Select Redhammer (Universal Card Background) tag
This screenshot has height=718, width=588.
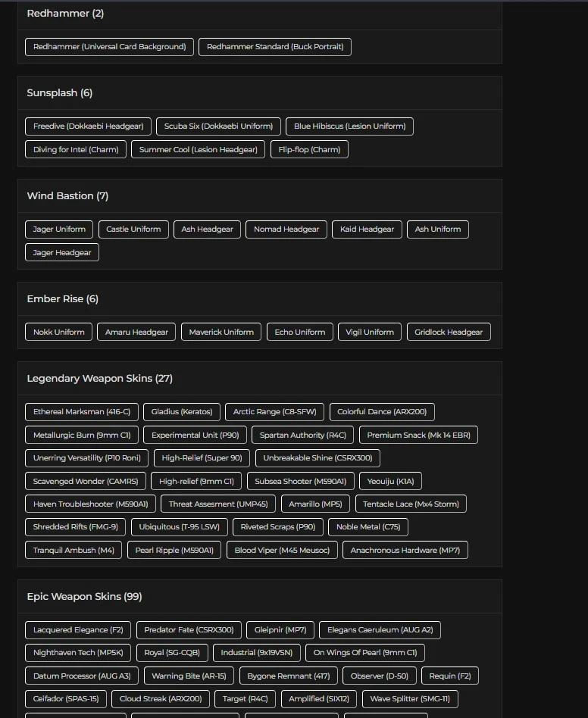[x=109, y=47]
